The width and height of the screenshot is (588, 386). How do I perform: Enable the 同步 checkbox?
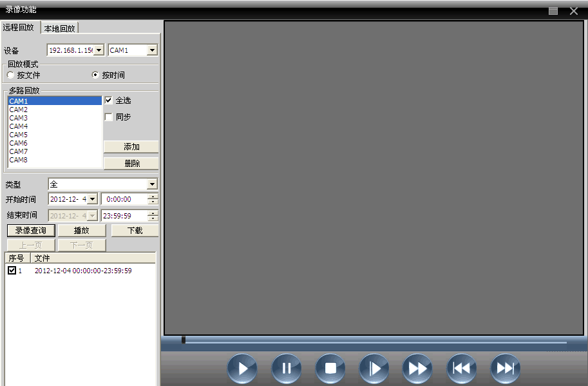(108, 117)
